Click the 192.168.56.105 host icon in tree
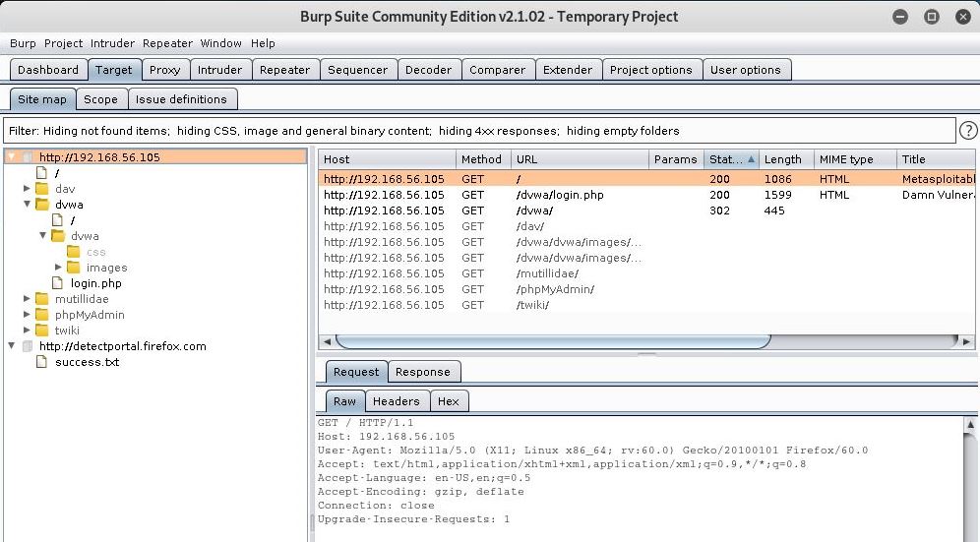 pos(27,157)
